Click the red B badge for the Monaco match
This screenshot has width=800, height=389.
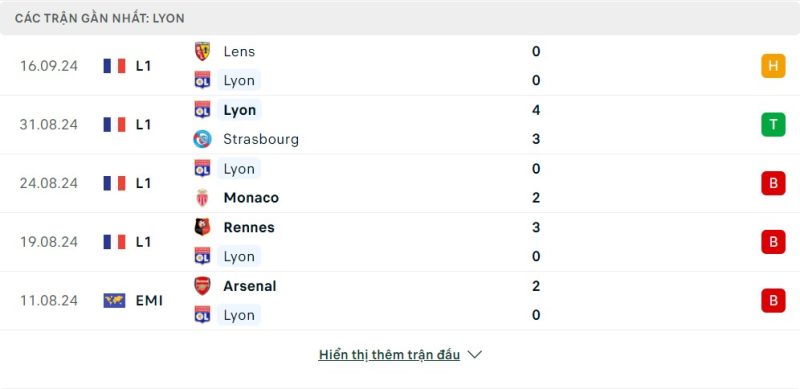(773, 183)
